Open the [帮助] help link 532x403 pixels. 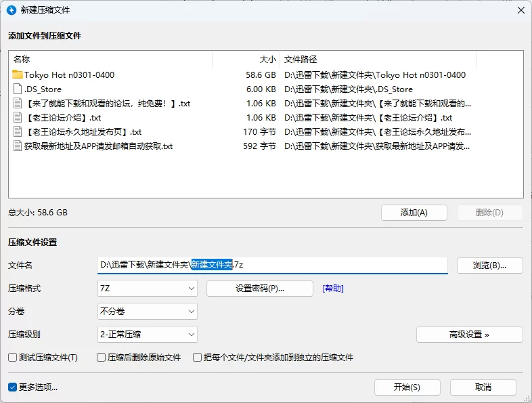(333, 289)
